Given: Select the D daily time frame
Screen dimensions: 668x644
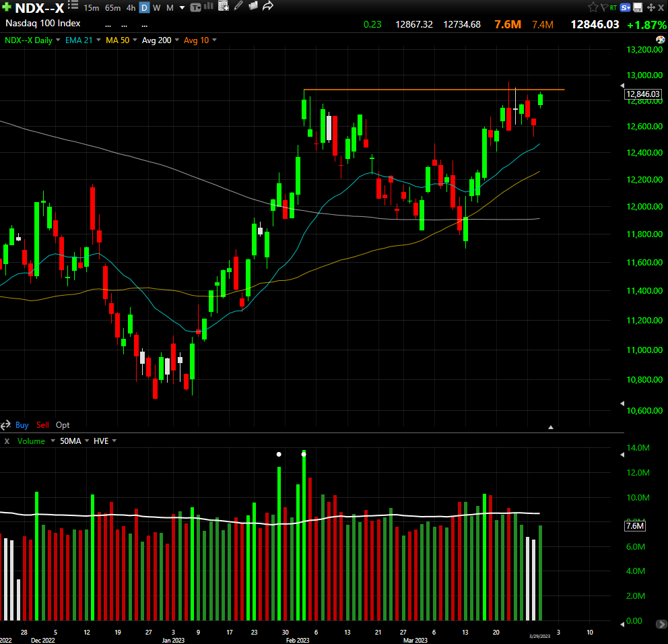Looking at the screenshot, I should pyautogui.click(x=144, y=7).
